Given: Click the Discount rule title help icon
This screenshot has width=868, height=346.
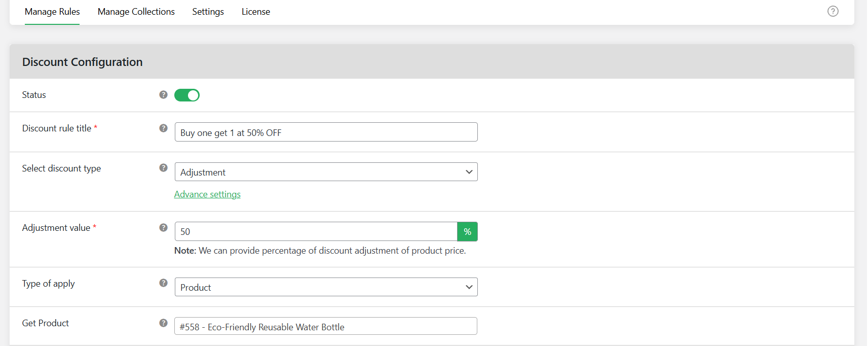Looking at the screenshot, I should [x=163, y=128].
